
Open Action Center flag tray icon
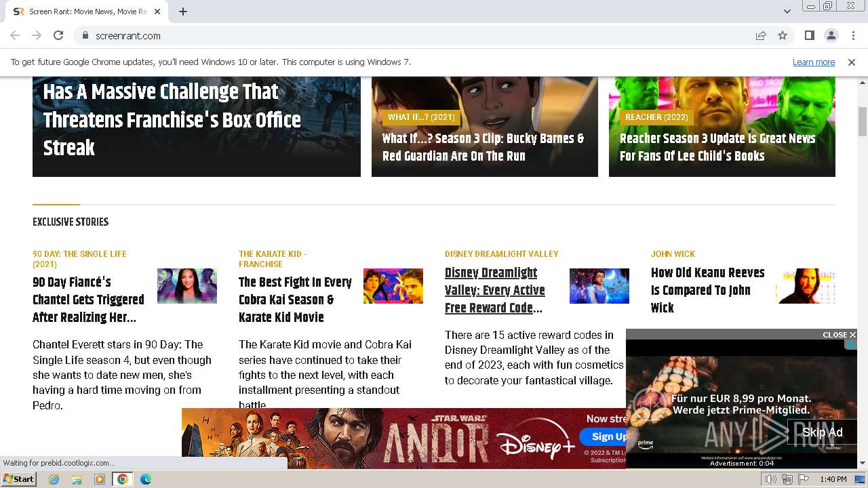[802, 479]
